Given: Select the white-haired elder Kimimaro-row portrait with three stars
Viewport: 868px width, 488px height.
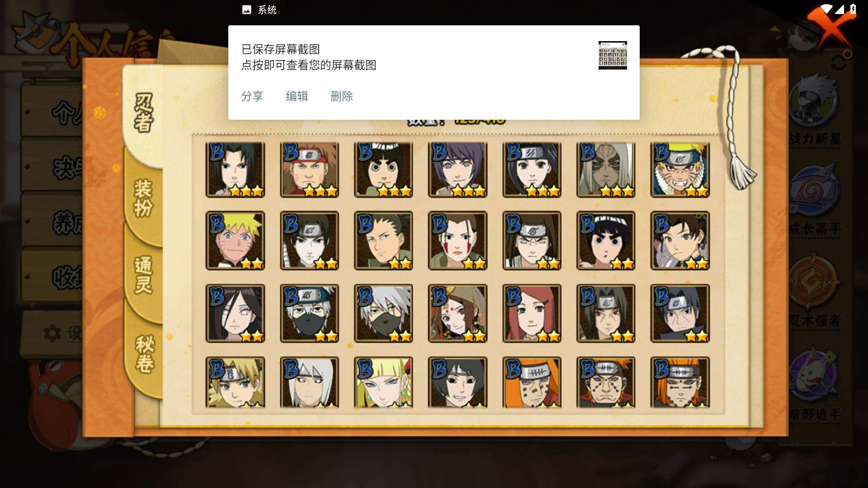Looking at the screenshot, I should [x=606, y=170].
